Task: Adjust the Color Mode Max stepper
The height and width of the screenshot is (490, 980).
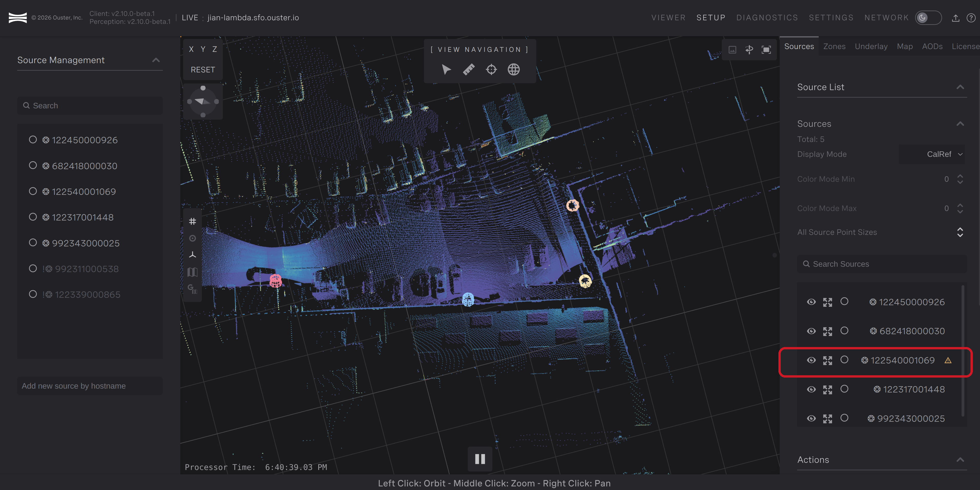Action: 960,208
